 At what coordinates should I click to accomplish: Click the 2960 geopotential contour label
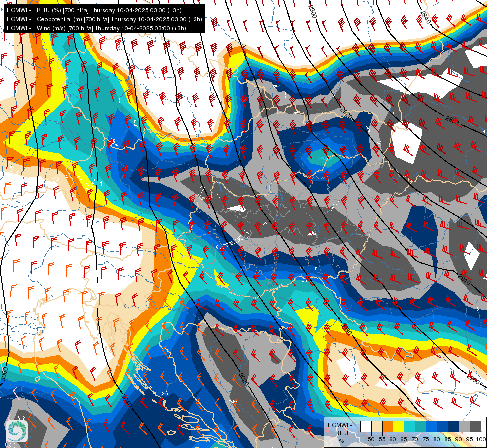(473, 379)
